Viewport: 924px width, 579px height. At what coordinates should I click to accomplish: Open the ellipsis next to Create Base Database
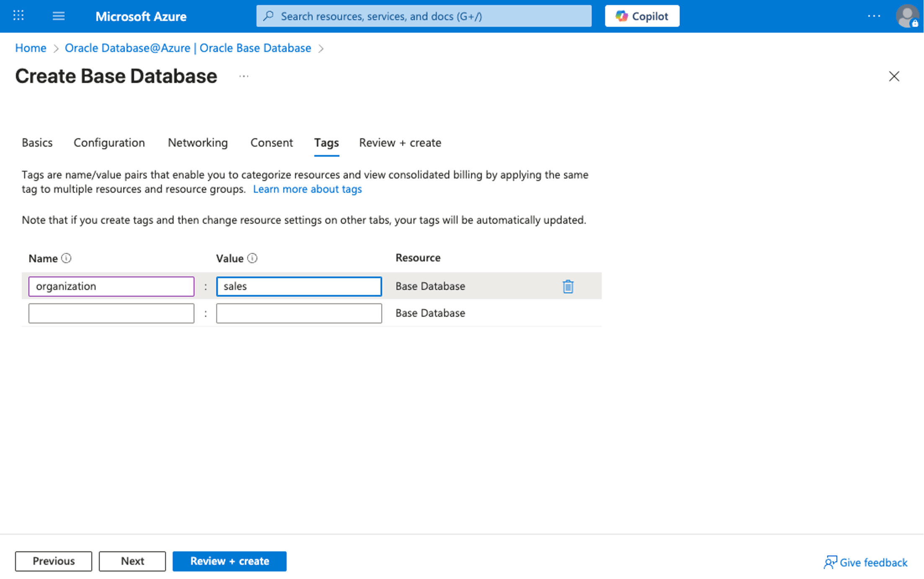244,76
